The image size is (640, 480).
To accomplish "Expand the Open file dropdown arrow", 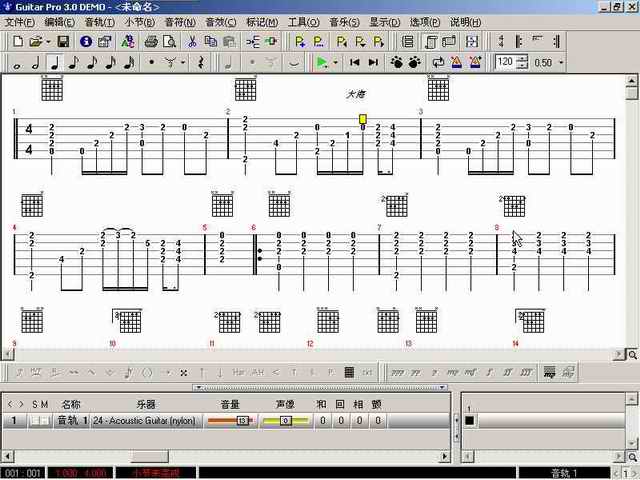I will (47, 42).
